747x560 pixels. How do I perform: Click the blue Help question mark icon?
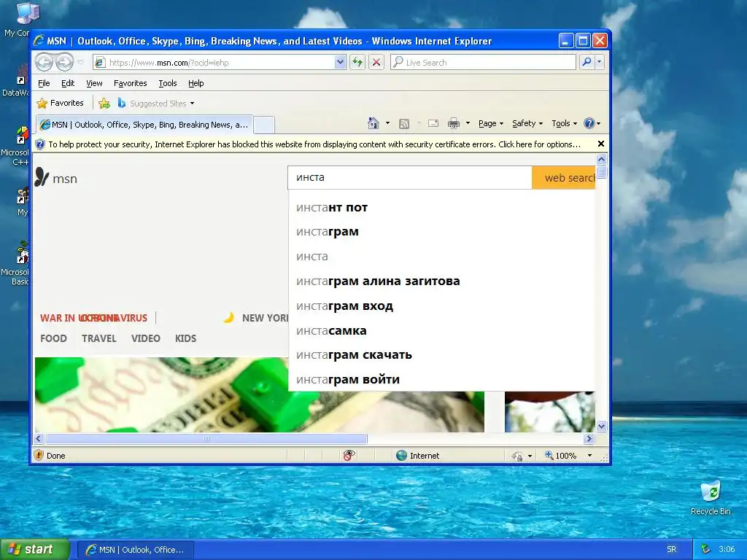tap(589, 123)
